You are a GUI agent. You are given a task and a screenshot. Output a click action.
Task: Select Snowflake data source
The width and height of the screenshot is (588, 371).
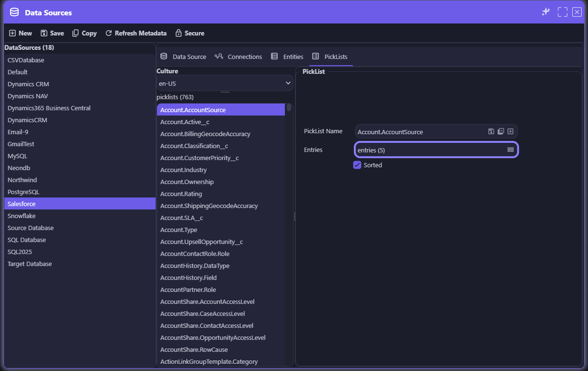79,216
